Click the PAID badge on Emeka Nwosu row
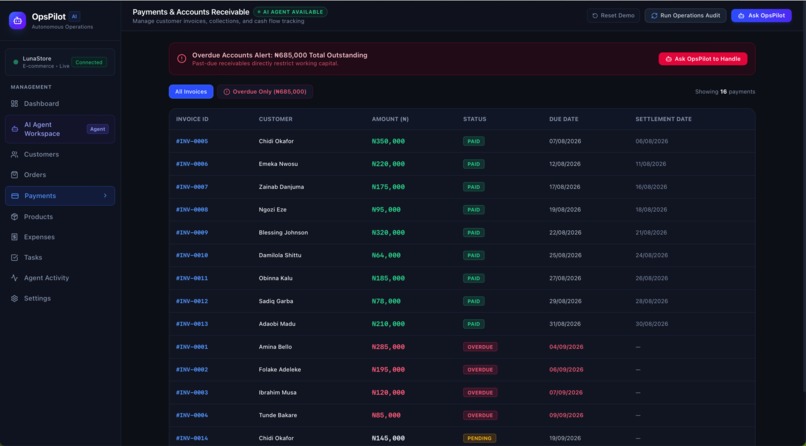The image size is (806, 446). click(x=473, y=164)
